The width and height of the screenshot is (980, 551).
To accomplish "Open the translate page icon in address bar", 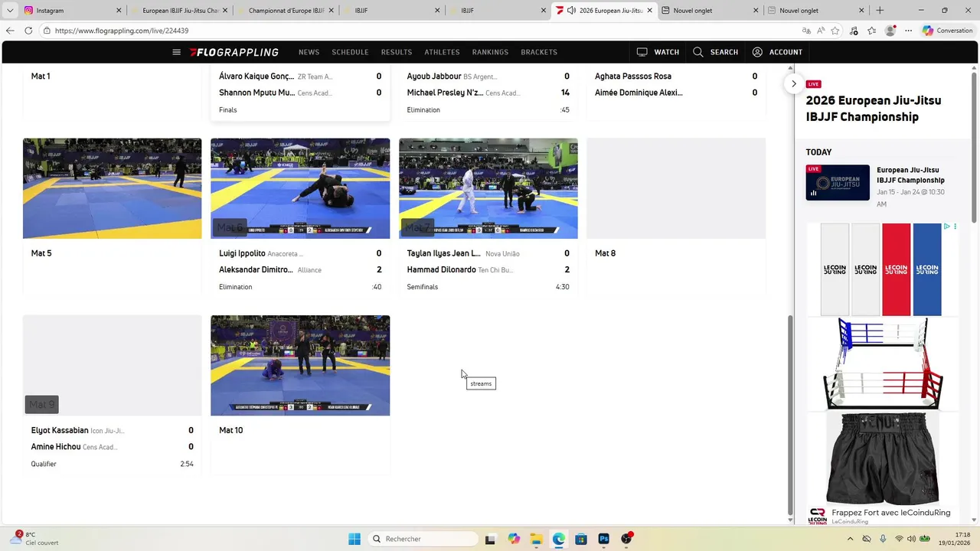I will [806, 31].
